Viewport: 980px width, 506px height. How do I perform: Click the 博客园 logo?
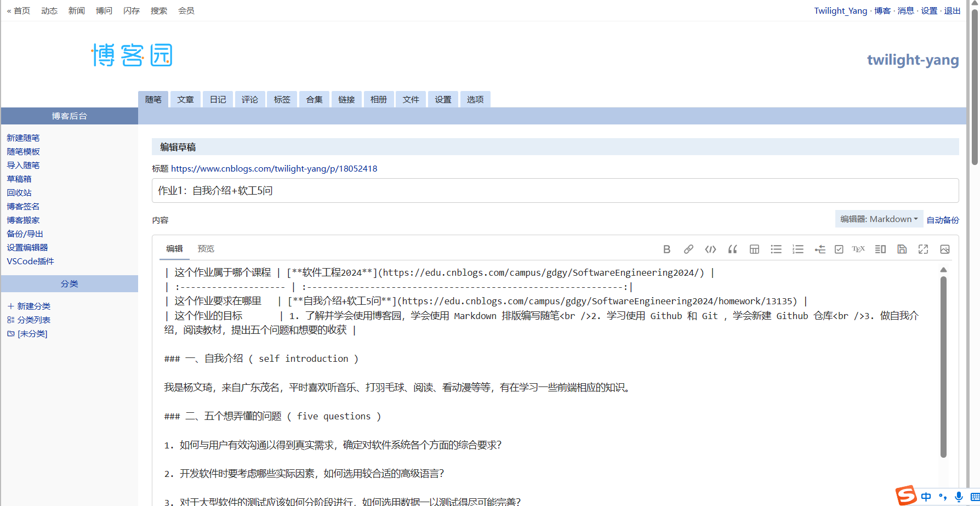click(132, 55)
